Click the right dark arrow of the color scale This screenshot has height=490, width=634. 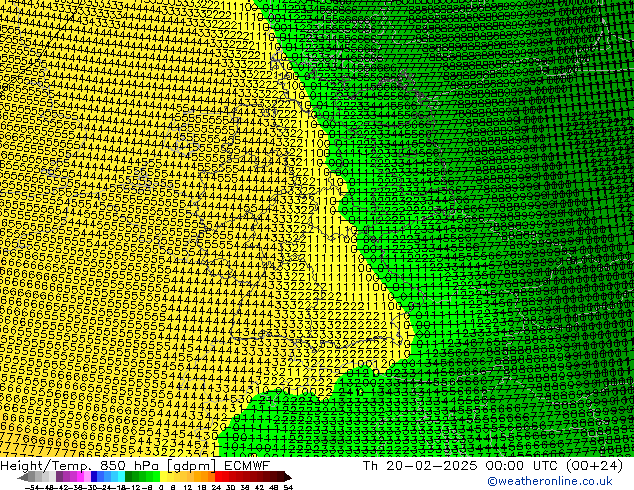(x=288, y=476)
